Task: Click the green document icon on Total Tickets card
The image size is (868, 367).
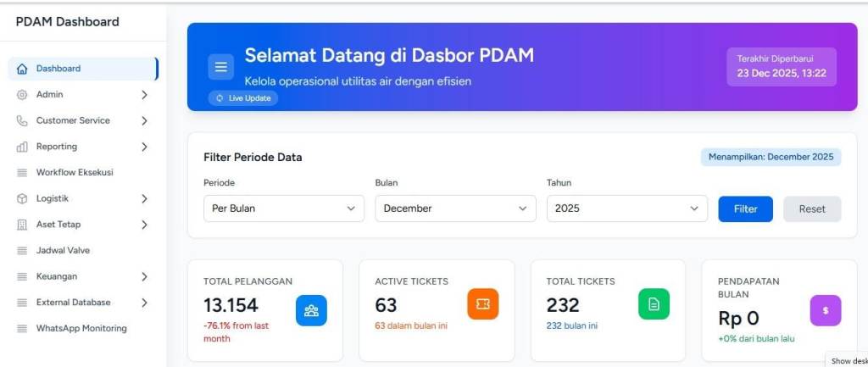Action: pos(654,304)
